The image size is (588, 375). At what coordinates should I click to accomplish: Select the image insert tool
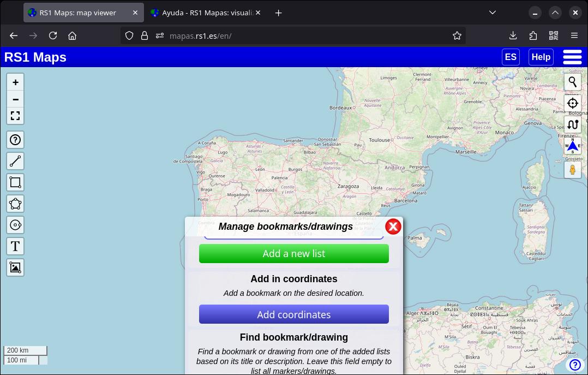pyautogui.click(x=15, y=267)
